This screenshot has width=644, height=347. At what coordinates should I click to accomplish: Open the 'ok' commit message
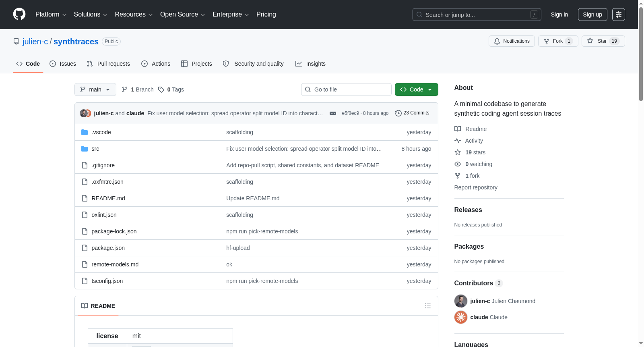tap(229, 264)
